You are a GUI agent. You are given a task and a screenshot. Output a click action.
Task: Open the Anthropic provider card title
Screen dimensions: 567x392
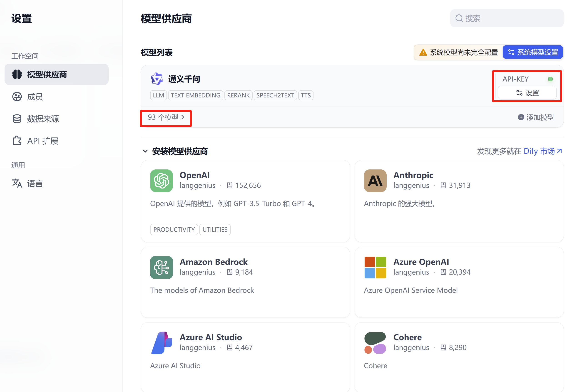coord(413,175)
